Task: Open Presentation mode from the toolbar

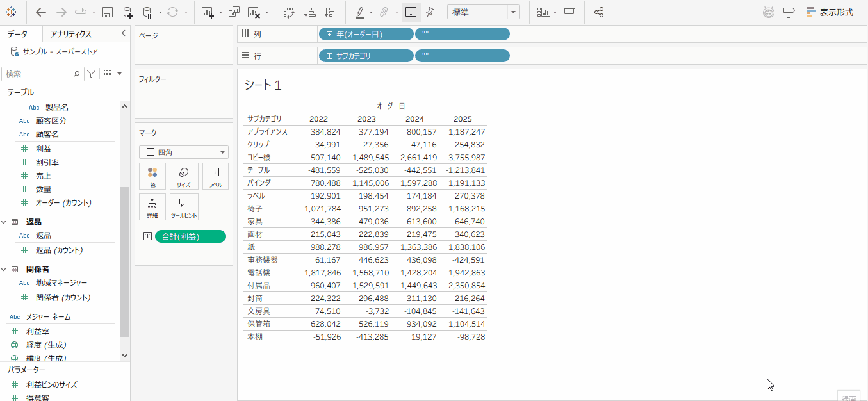Action: pos(569,12)
